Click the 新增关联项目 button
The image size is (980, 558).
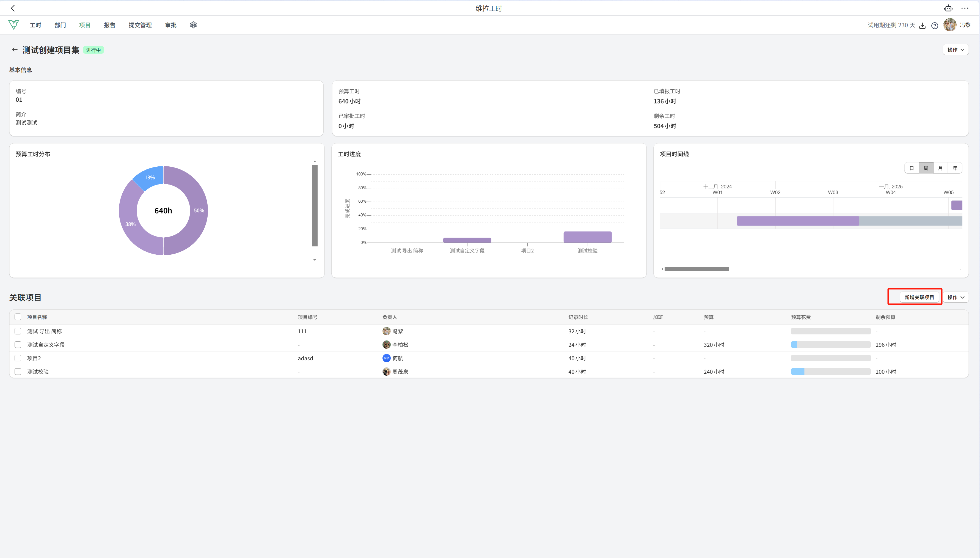(x=919, y=297)
